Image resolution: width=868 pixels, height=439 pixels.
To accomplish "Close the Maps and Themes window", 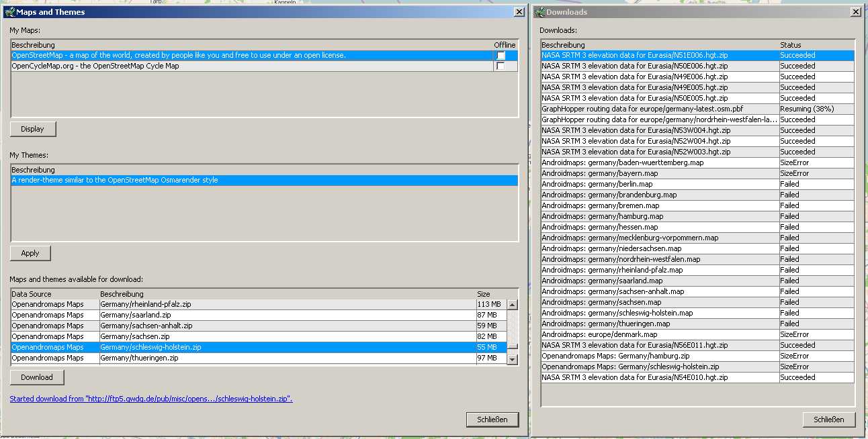I will point(519,12).
